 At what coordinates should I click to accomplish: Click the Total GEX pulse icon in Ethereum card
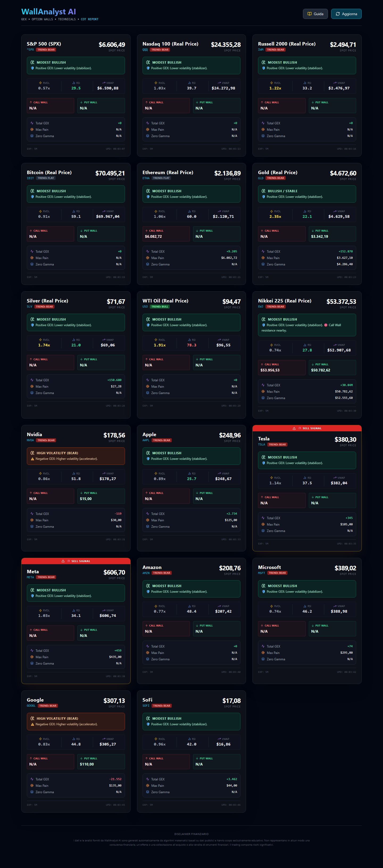click(147, 251)
